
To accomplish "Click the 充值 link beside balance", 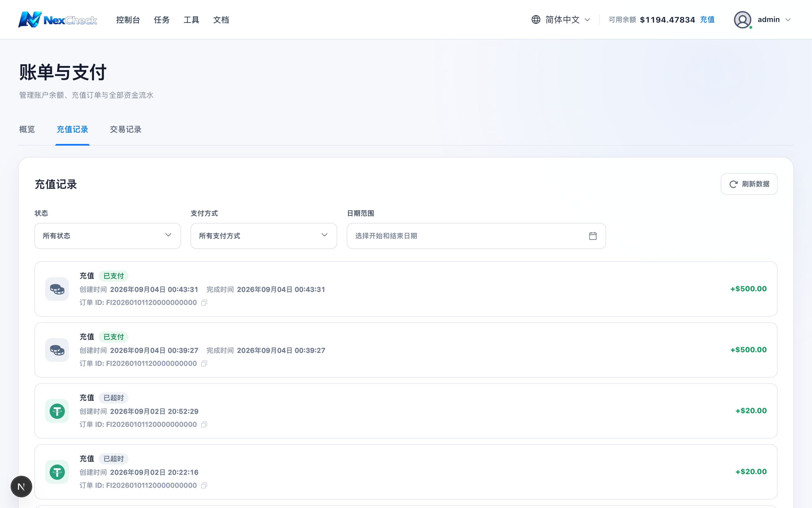I will [x=707, y=19].
